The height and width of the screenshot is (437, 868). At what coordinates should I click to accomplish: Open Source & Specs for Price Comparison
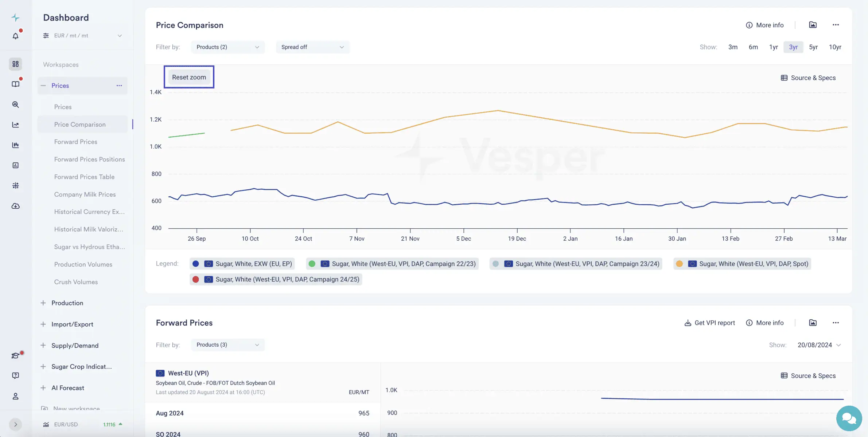coord(808,78)
